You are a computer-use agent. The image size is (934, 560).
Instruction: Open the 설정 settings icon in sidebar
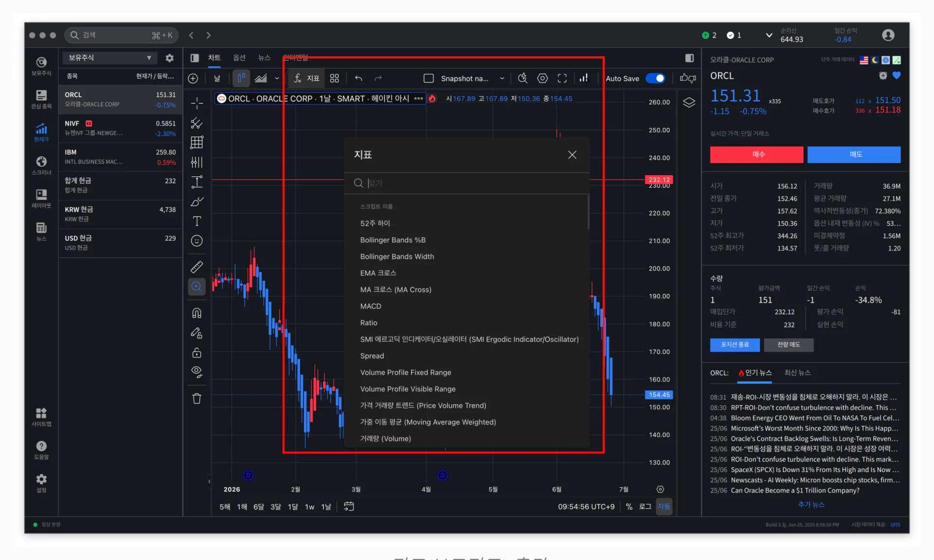pyautogui.click(x=41, y=483)
